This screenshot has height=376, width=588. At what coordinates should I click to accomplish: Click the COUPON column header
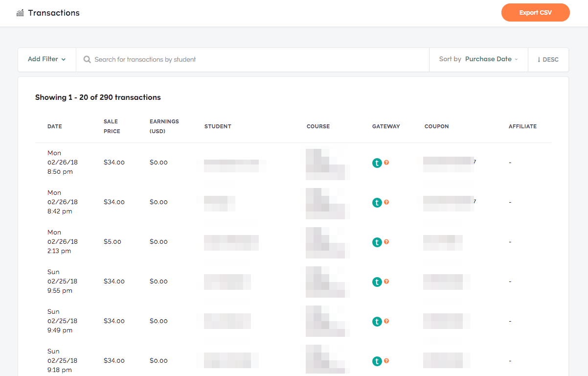[436, 126]
